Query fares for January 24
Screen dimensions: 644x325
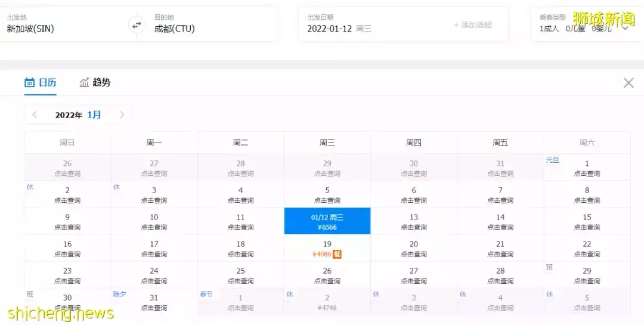pos(154,276)
